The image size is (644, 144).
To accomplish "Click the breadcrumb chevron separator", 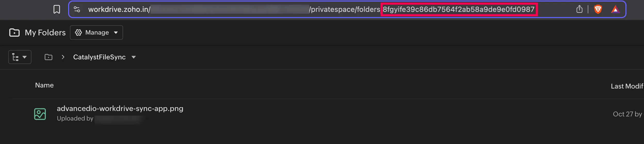I will click(x=63, y=57).
